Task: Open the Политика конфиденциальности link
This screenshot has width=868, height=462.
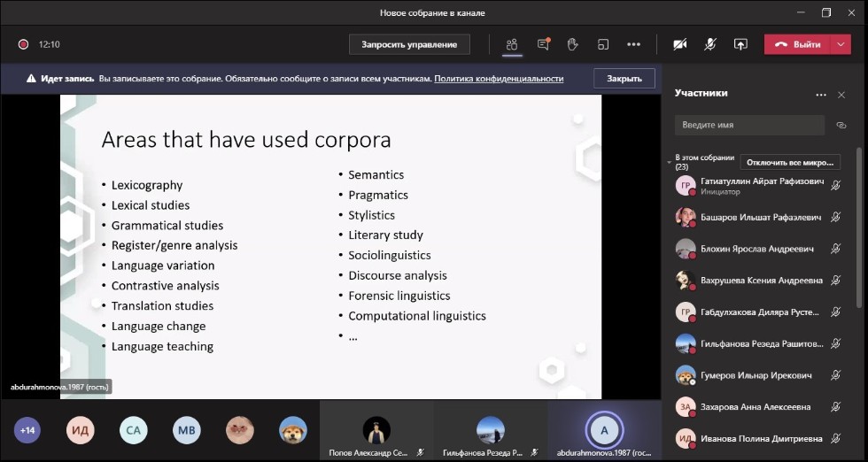Action: (x=499, y=78)
